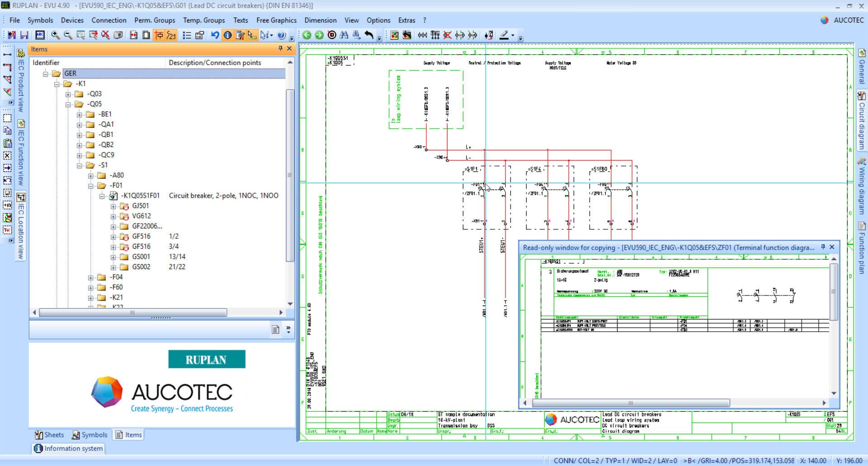Select the blue Info toolbar icon
This screenshot has height=466, width=868.
228,35
